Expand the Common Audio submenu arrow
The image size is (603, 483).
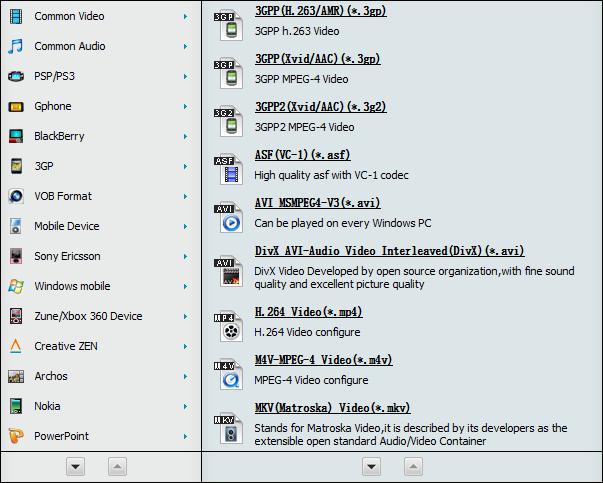click(185, 47)
